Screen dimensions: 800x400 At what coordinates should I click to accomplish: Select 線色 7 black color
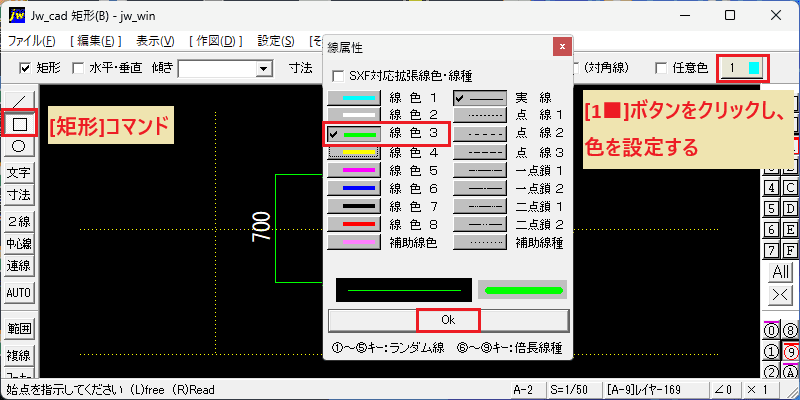click(354, 206)
